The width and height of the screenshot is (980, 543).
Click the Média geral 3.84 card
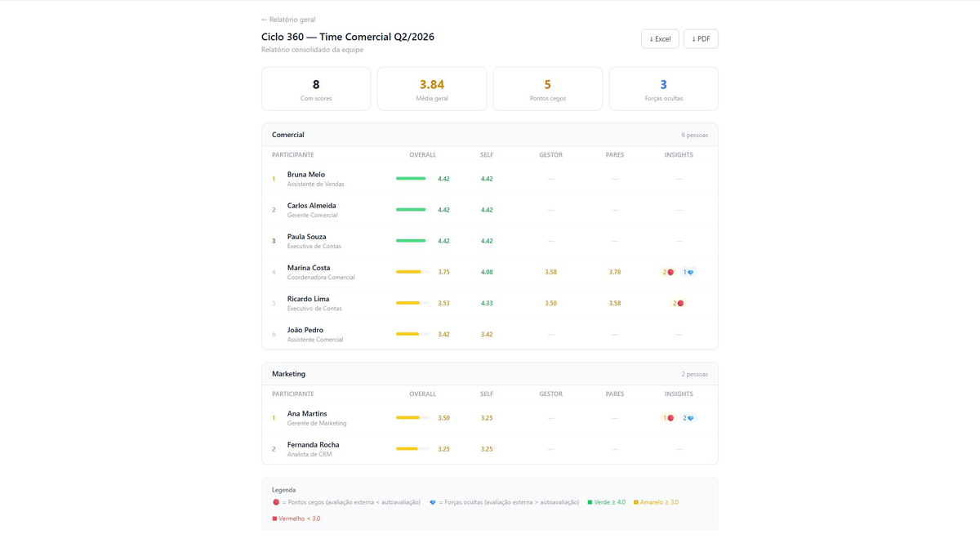tap(432, 88)
